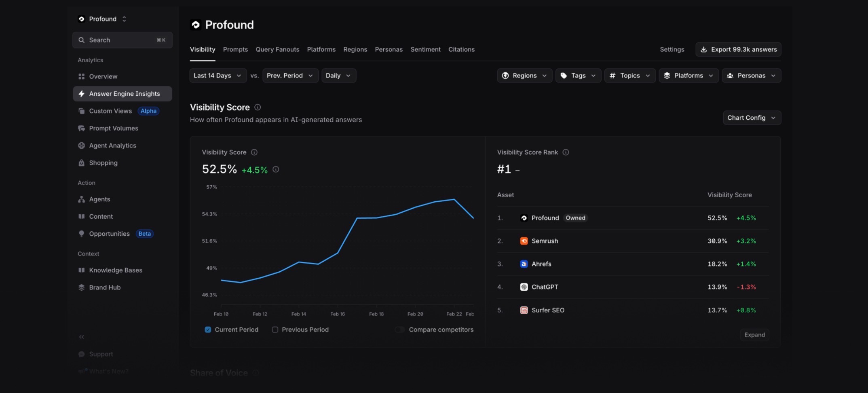Open the Prev. Period dropdown
Image resolution: width=868 pixels, height=393 pixels.
pyautogui.click(x=290, y=76)
